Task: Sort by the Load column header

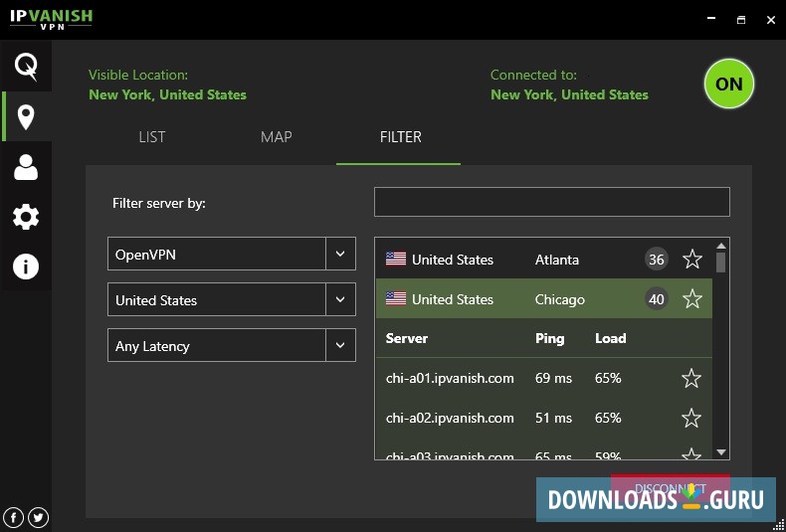Action: coord(611,339)
